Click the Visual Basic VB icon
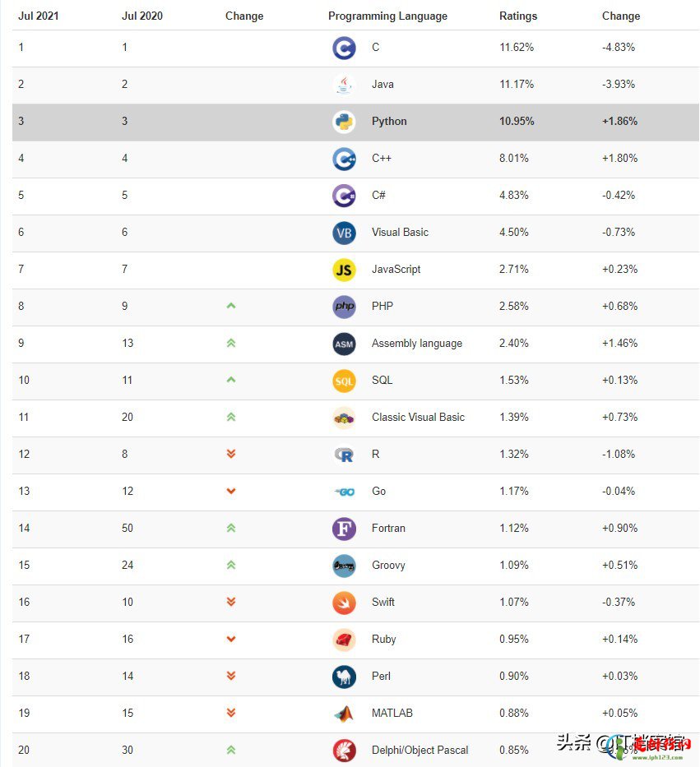The width and height of the screenshot is (700, 767). coord(344,233)
